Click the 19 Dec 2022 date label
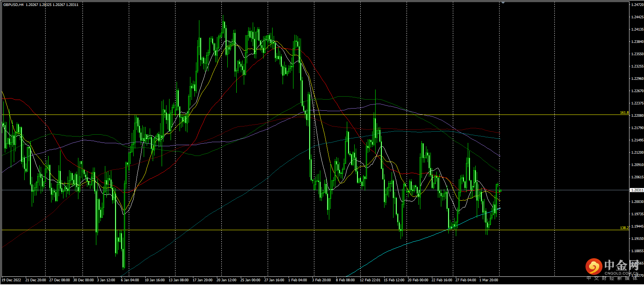The height and width of the screenshot is (285, 644). coord(11,280)
